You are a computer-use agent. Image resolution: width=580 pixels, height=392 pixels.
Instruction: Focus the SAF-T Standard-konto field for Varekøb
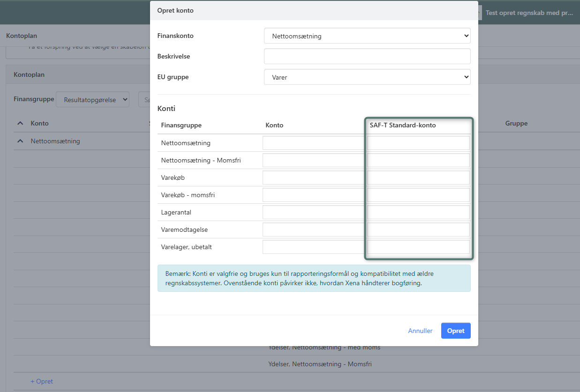pyautogui.click(x=418, y=178)
